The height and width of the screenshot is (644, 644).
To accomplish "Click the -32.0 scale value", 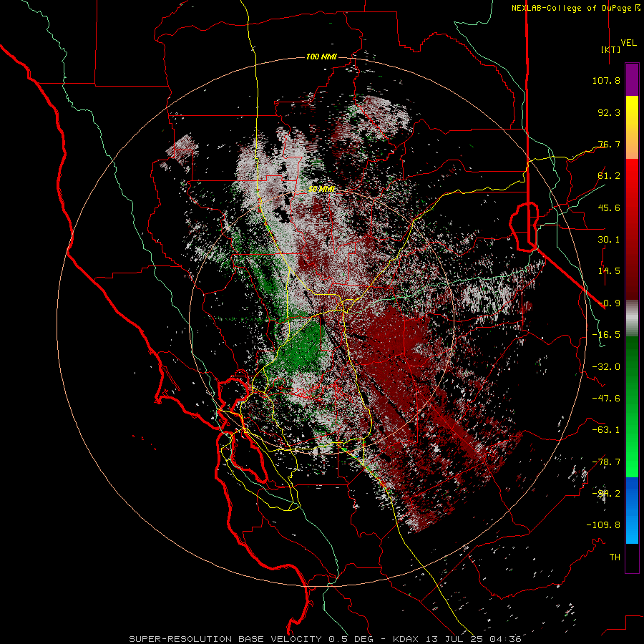I will click(x=606, y=367).
